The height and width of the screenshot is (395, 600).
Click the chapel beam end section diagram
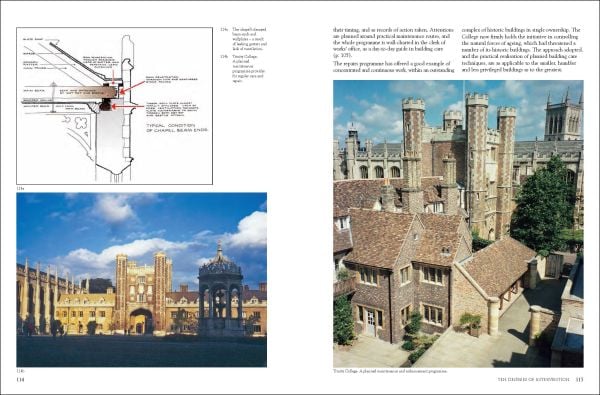point(114,106)
